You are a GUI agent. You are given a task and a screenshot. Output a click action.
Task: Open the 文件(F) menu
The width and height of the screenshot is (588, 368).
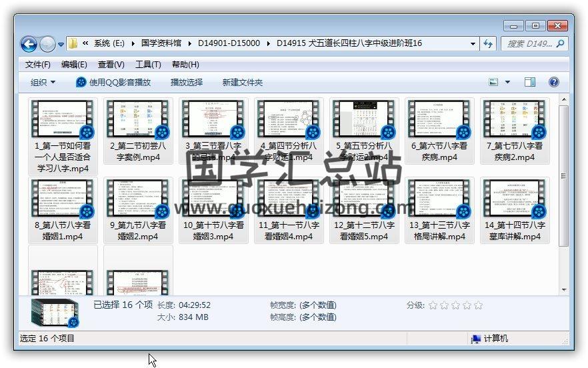(38, 65)
